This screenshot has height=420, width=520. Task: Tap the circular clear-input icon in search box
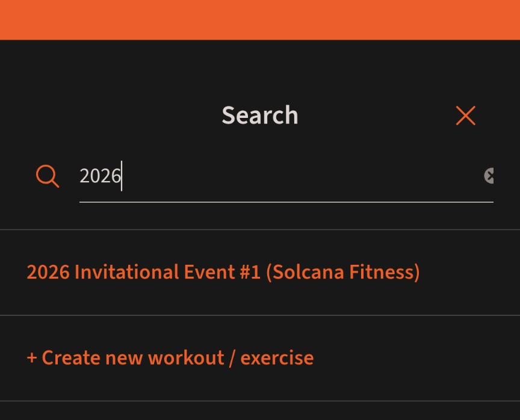[489, 176]
